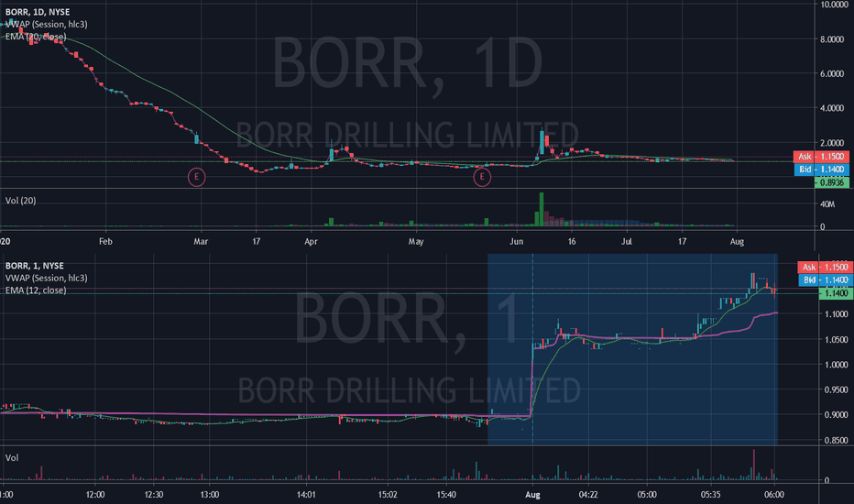Click the earnings E marker near Mar
The height and width of the screenshot is (504, 854).
pos(197,177)
